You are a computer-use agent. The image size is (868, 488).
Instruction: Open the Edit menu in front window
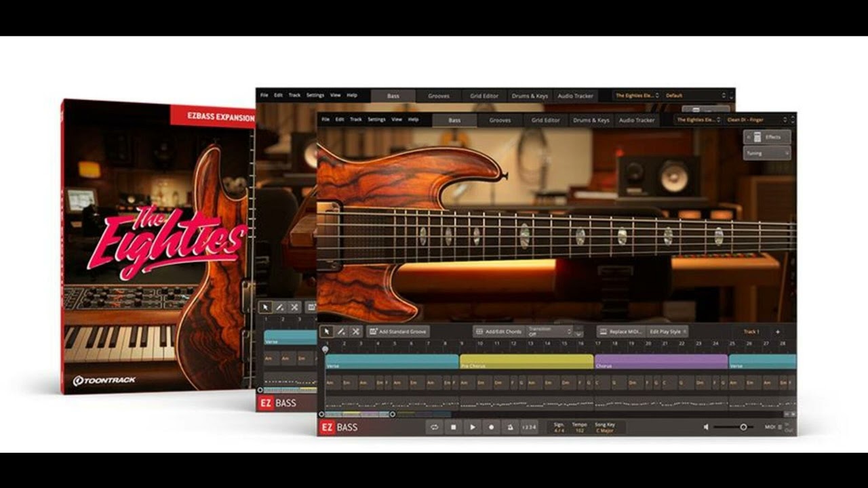click(340, 119)
